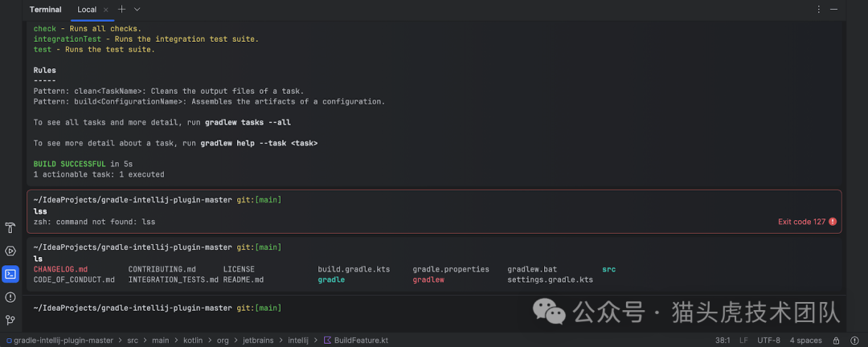Open the LF line separator selector
Image resolution: width=868 pixels, height=347 pixels.
coord(744,341)
